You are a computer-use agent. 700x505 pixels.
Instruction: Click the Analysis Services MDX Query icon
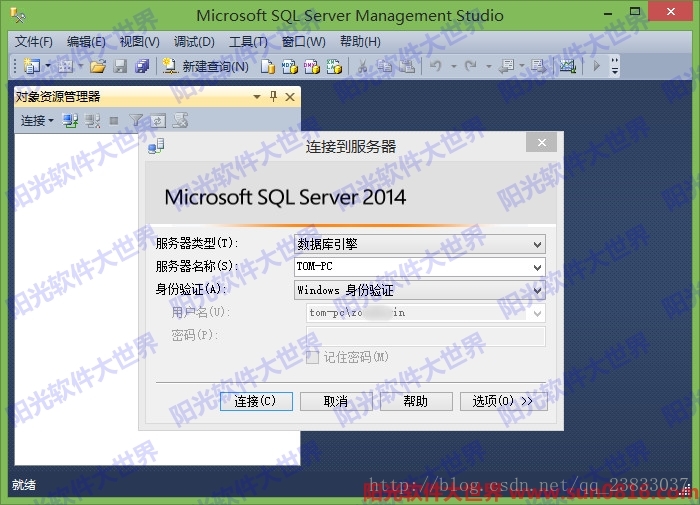click(x=290, y=67)
